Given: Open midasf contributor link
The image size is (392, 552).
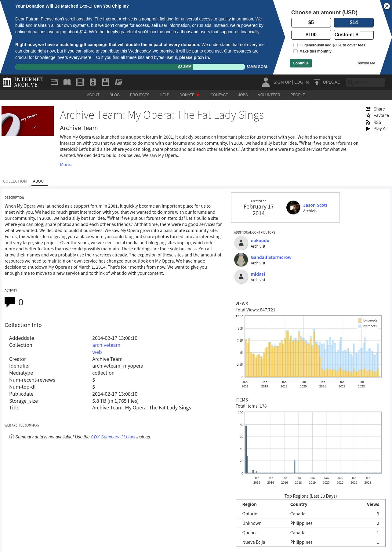Looking at the screenshot, I should tap(258, 274).
